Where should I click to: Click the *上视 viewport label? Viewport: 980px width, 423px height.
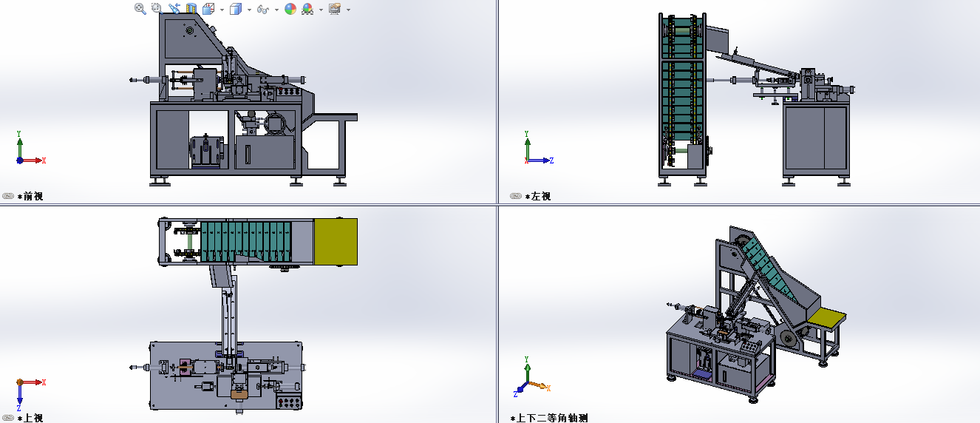coord(30,418)
